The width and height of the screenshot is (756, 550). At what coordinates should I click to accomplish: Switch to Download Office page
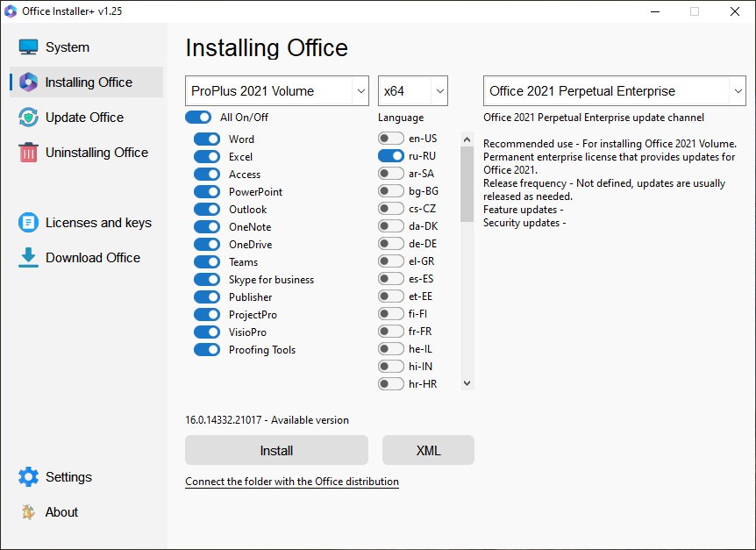point(93,257)
